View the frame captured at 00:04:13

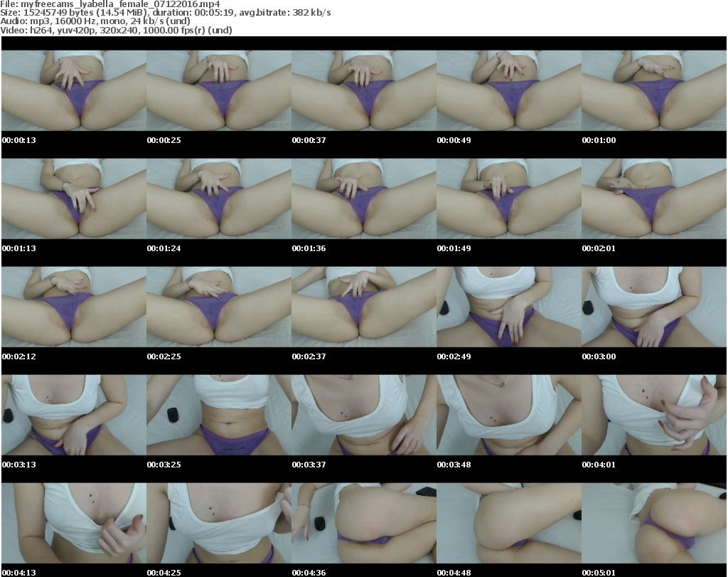(x=74, y=523)
